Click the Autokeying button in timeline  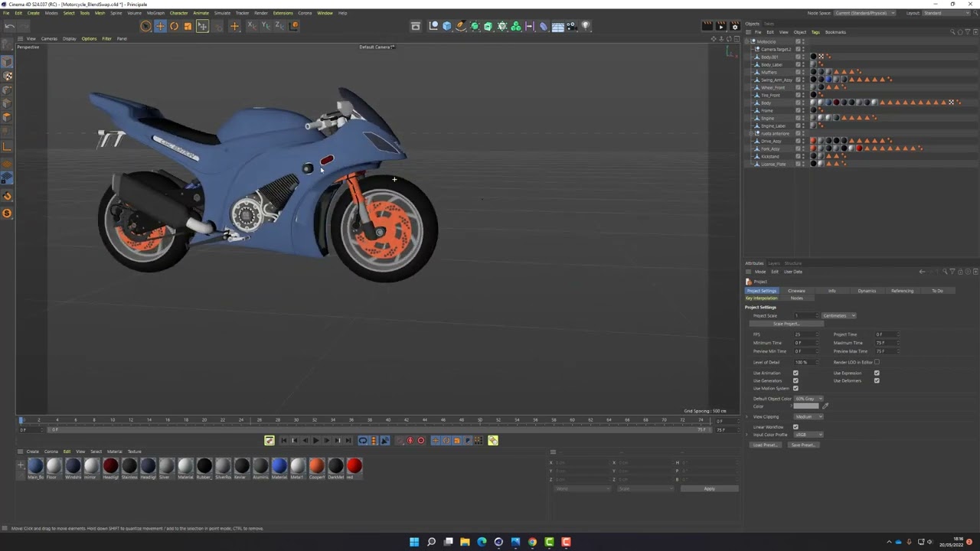pos(410,440)
